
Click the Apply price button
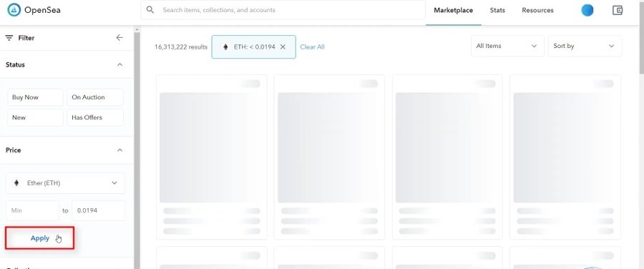[40, 238]
